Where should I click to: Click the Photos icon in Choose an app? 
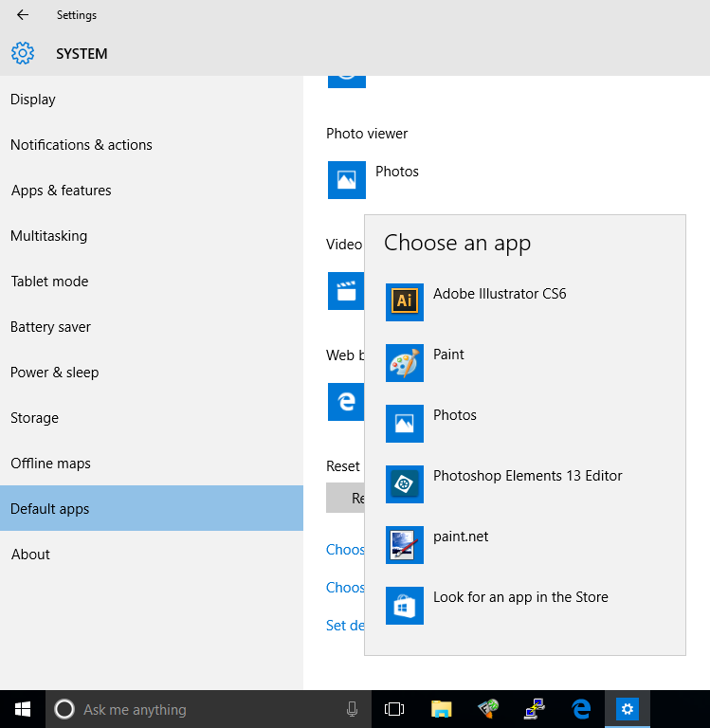tap(405, 424)
